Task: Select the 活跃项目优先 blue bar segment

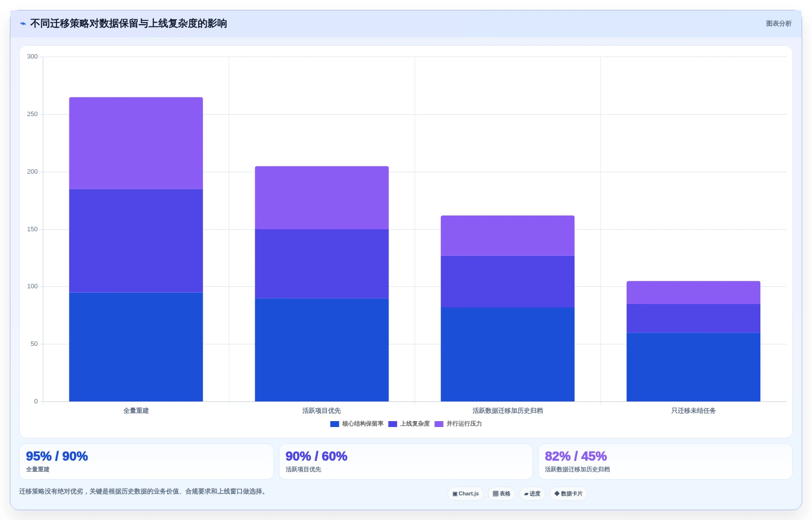Action: coord(322,350)
